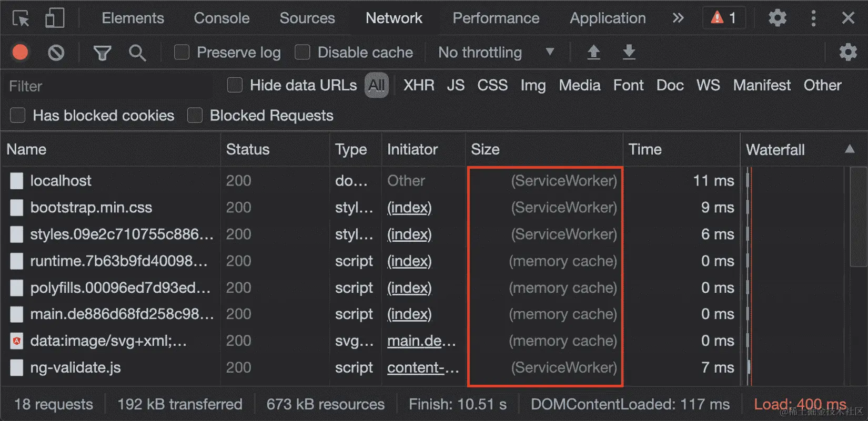The height and width of the screenshot is (421, 868).
Task: Filter requests by Doc
Action: pos(670,85)
